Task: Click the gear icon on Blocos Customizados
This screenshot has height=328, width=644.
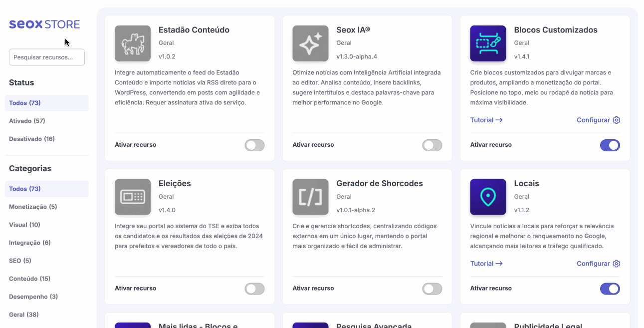Action: coord(617,120)
